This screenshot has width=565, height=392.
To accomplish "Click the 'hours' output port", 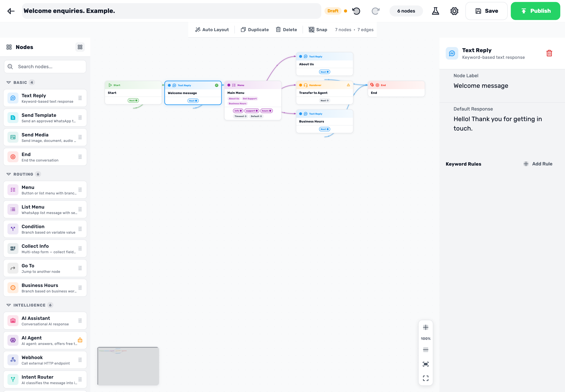I will (267, 111).
